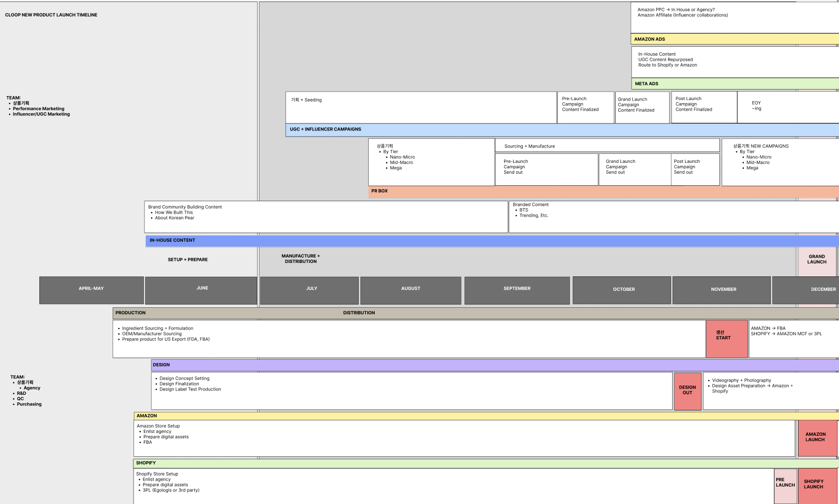Click the IN-HOUSE CONTENT blue bar

491,241
